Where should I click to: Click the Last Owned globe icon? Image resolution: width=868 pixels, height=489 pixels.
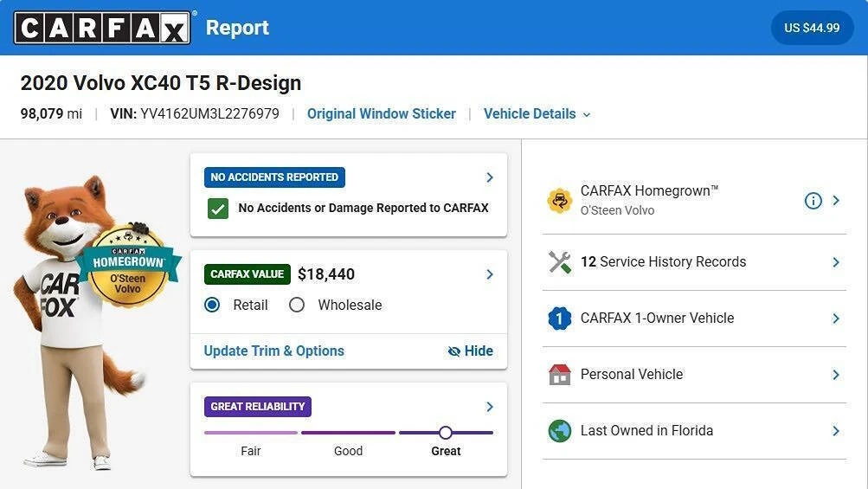pyautogui.click(x=560, y=431)
